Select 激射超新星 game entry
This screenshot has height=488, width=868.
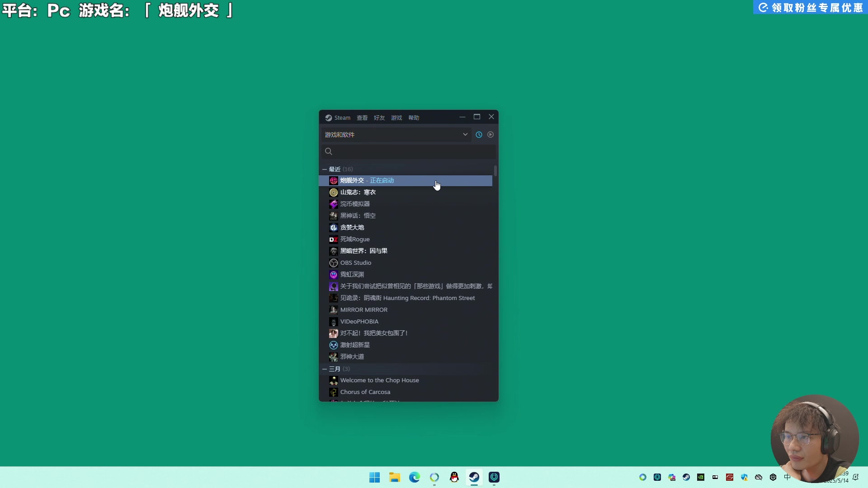click(x=406, y=345)
